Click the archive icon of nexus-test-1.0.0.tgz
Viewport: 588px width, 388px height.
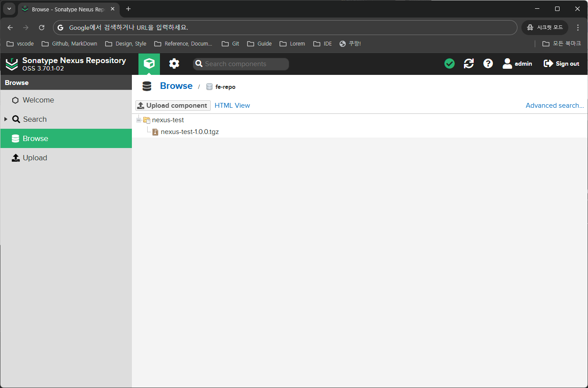tap(155, 132)
